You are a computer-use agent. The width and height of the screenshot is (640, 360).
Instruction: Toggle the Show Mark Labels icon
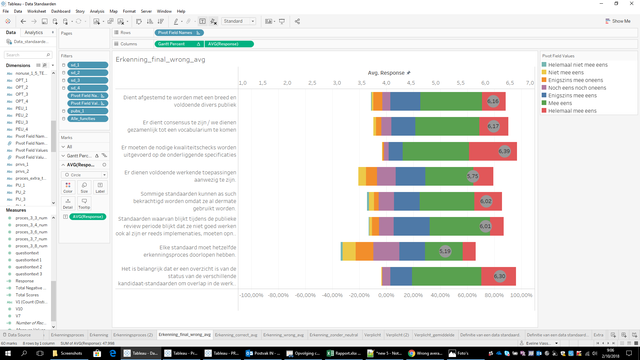tap(202, 21)
